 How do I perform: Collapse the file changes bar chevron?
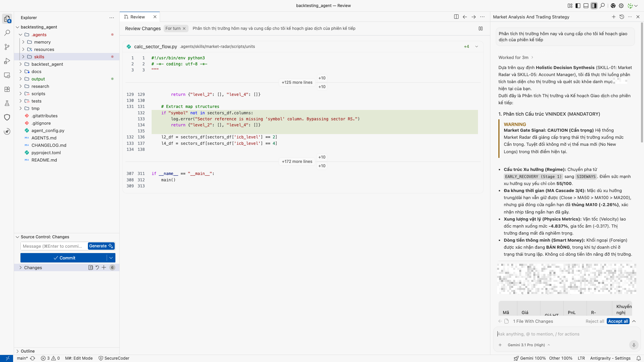[x=634, y=321]
